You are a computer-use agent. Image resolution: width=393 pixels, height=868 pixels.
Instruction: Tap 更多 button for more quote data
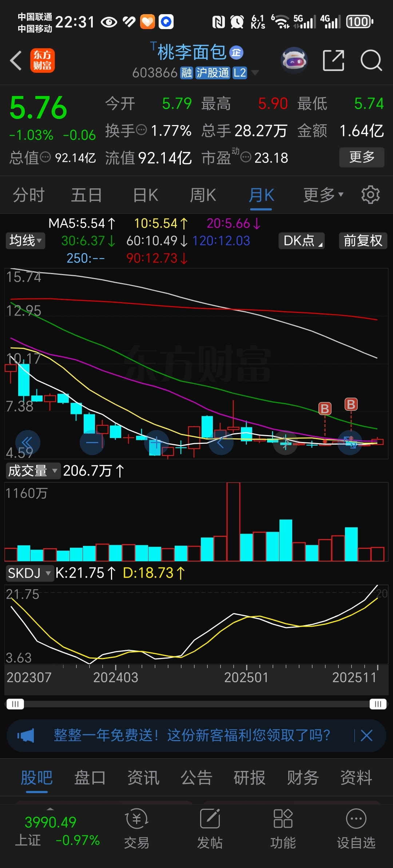(362, 157)
